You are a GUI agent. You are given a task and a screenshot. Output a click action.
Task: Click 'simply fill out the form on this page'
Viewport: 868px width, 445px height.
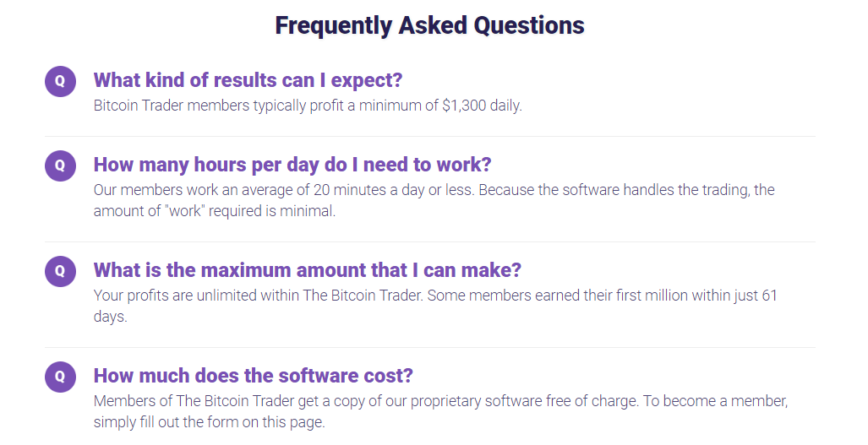210,422
